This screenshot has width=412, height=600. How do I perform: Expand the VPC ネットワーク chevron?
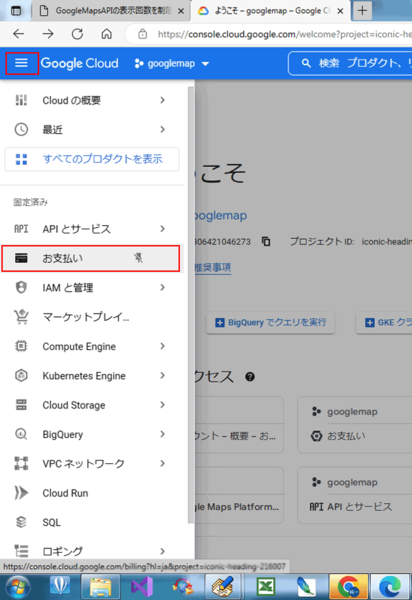163,463
